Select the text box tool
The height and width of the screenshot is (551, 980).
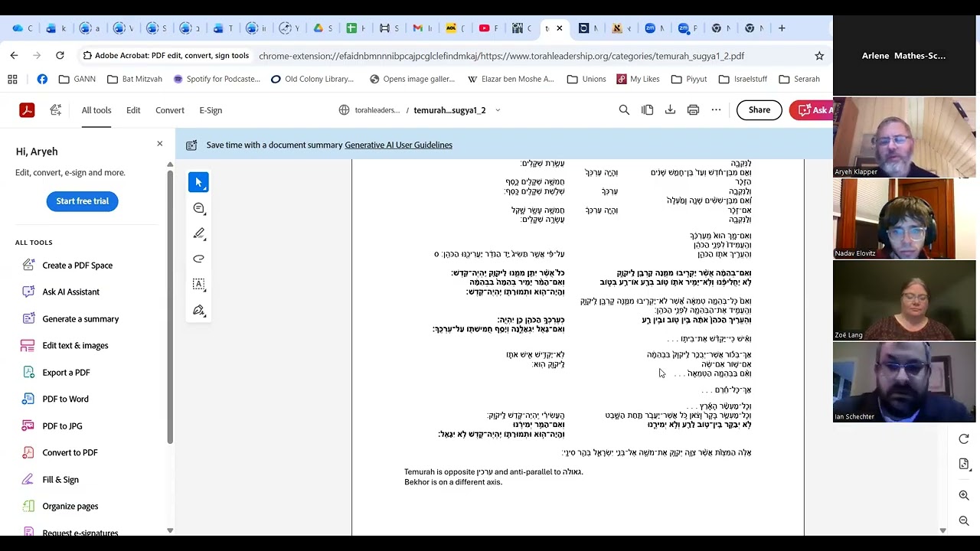[x=199, y=284]
